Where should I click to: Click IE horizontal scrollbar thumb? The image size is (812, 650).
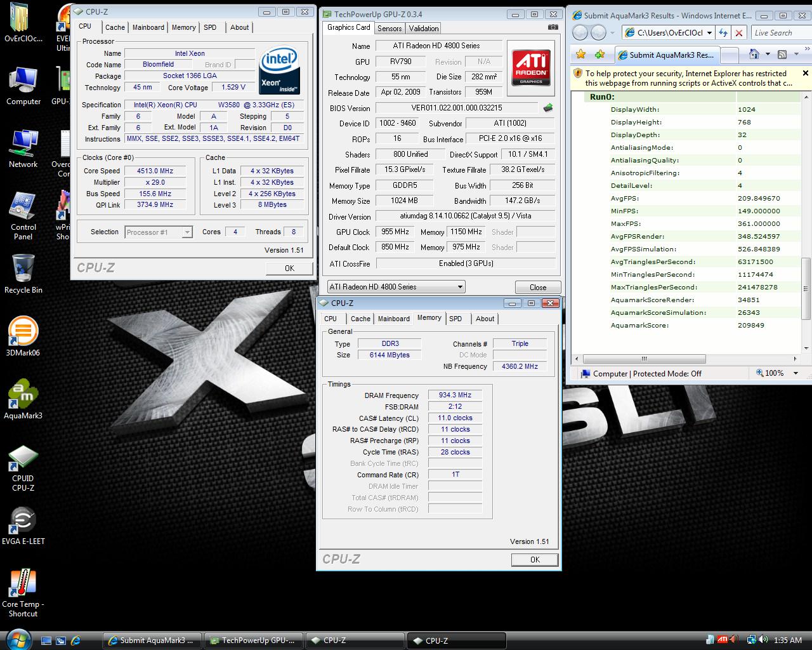click(x=644, y=359)
